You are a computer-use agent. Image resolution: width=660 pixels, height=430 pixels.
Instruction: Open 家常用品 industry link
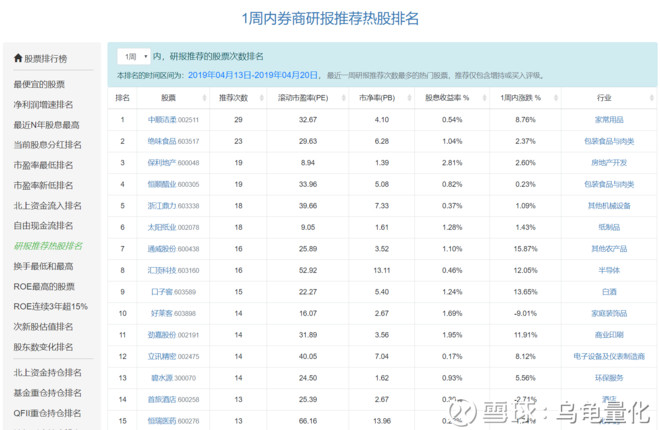[x=609, y=119]
